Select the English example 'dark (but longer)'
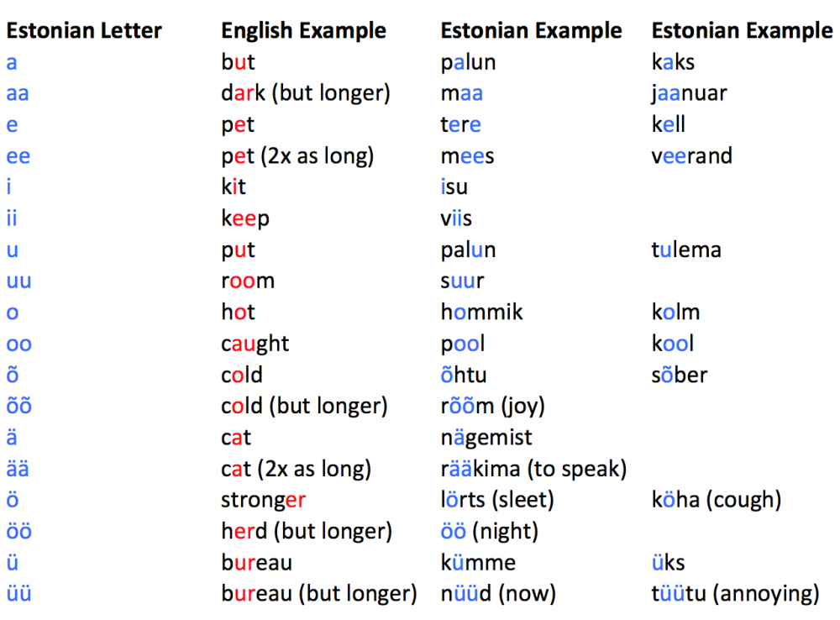840x620 pixels. coord(306,93)
